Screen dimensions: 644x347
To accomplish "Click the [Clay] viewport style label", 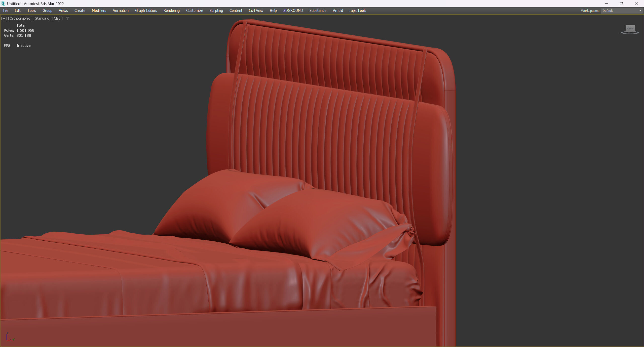I will pos(57,18).
